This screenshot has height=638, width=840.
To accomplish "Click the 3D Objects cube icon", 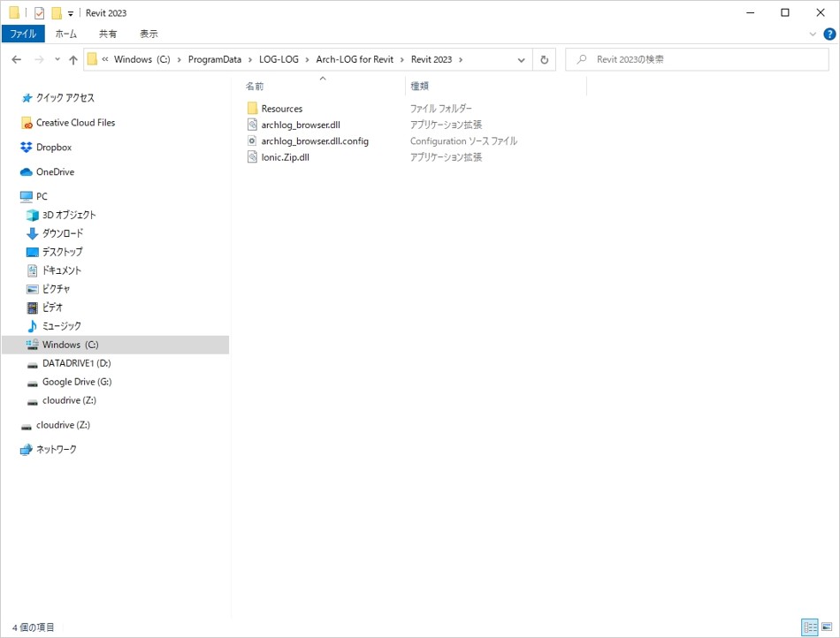I will pos(33,215).
